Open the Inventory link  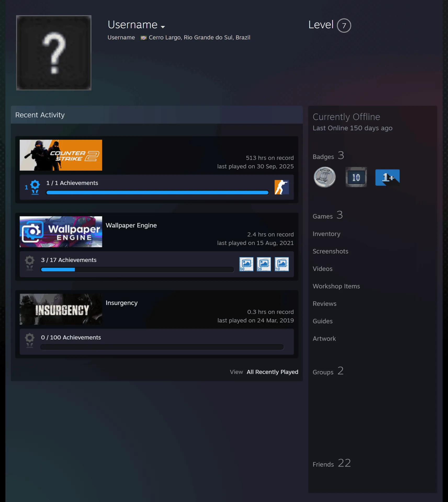(326, 234)
